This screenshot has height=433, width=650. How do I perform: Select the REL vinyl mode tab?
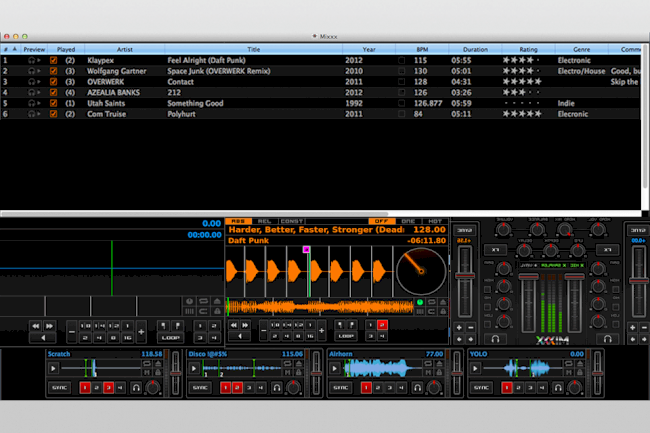[265, 221]
